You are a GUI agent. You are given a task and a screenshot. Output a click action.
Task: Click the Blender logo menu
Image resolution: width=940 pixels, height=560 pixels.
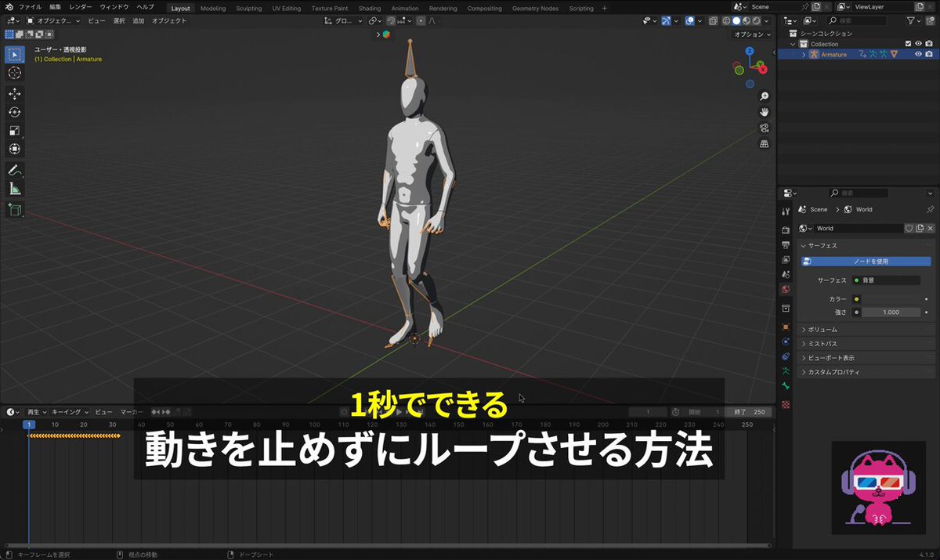[x=9, y=7]
